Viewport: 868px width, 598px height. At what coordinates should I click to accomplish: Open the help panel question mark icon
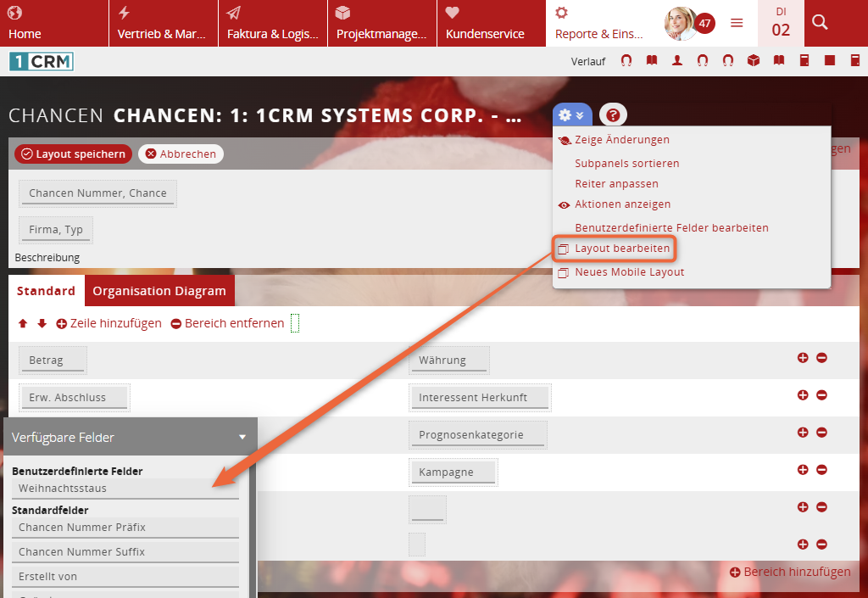(x=612, y=114)
